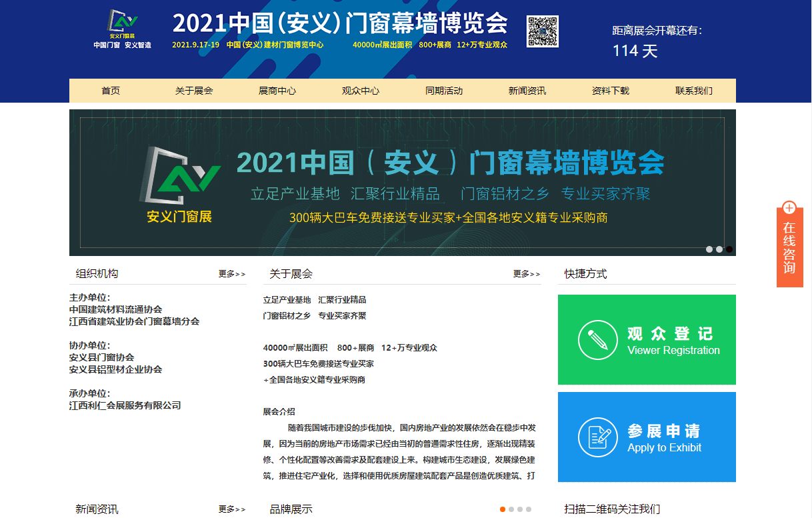Expand 更多>> next to 组织机构
This screenshot has height=518, width=812.
point(231,274)
